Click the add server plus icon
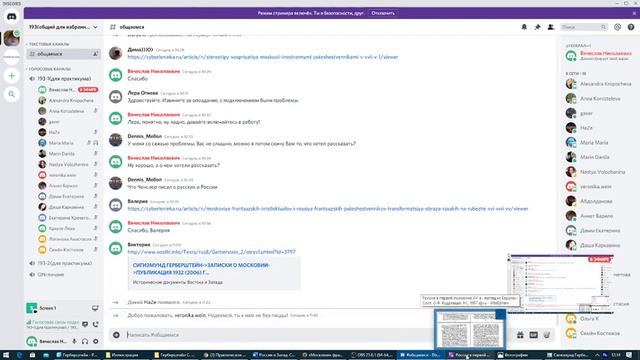This screenshot has height=360, width=640. coord(11,76)
